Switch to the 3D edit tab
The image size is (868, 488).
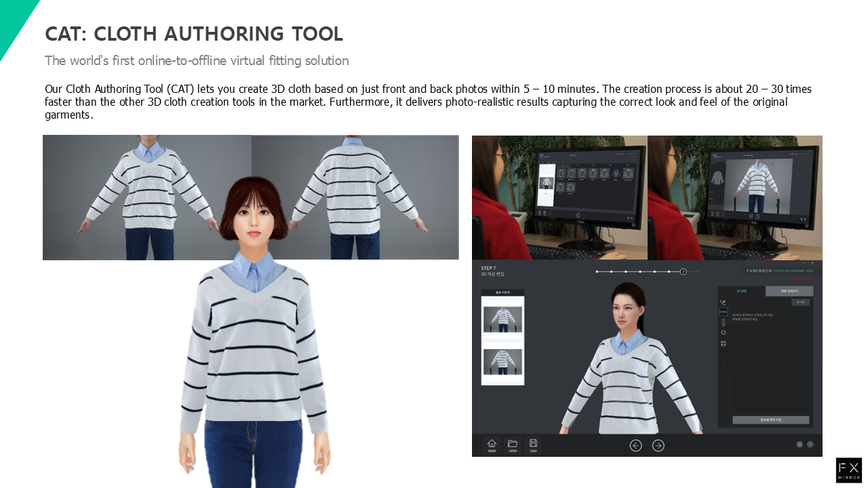[742, 291]
